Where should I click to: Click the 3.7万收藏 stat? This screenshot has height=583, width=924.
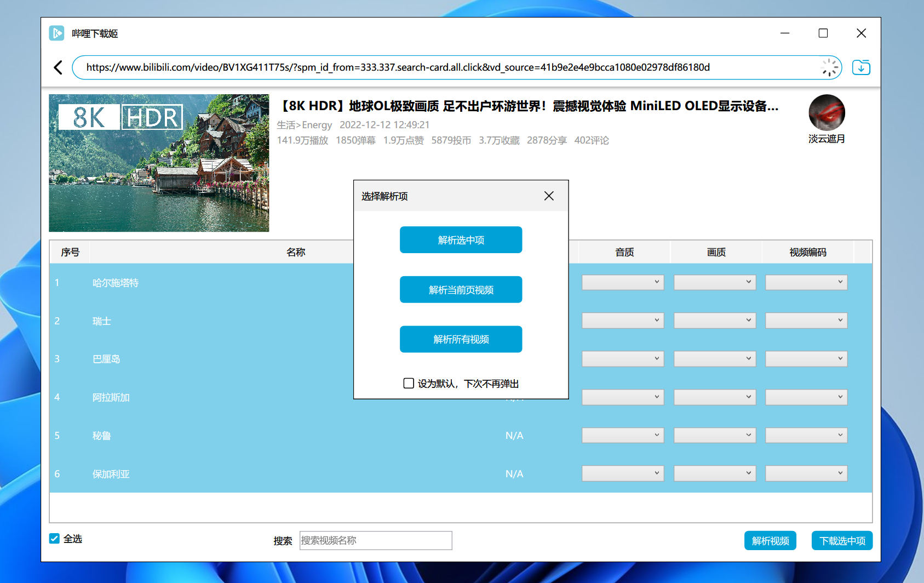coord(499,140)
